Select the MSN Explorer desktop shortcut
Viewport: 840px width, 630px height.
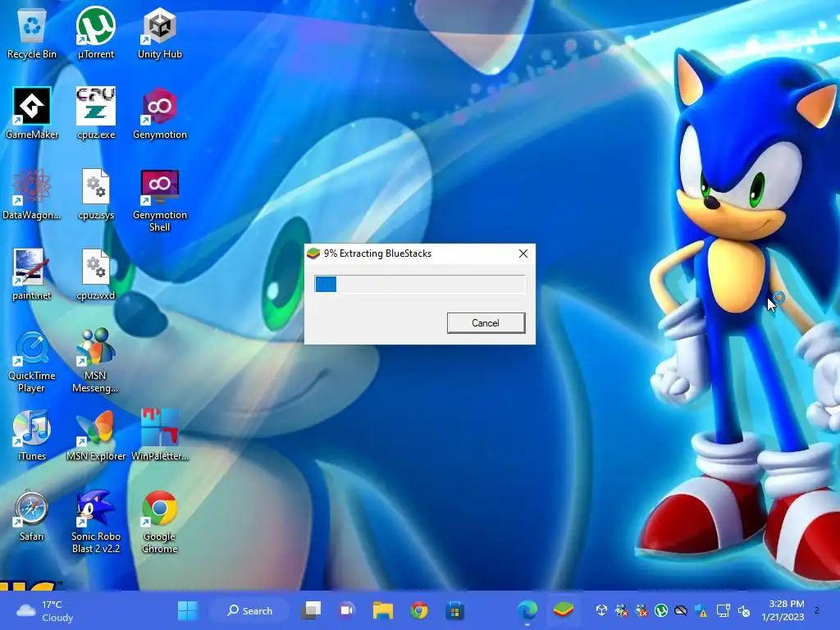(x=96, y=435)
